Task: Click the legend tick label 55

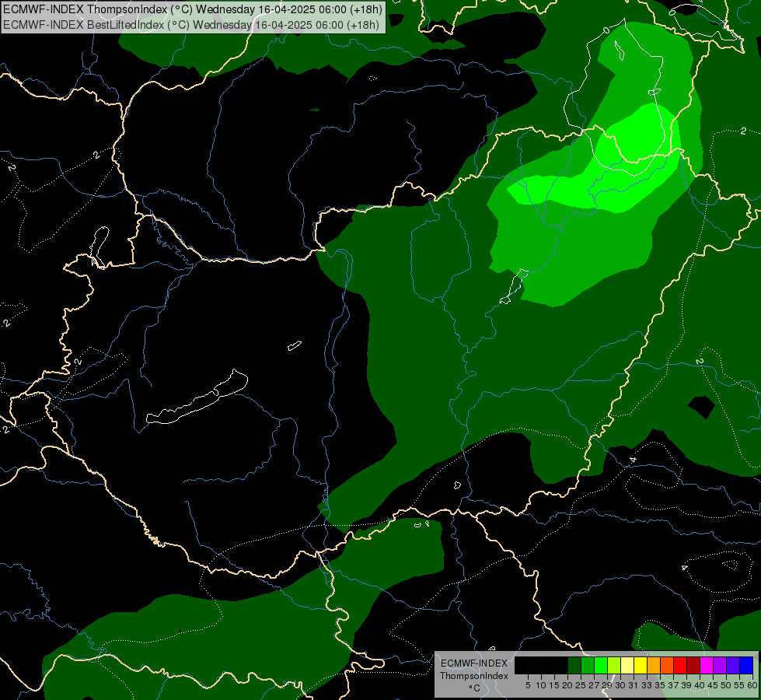Action: point(739,685)
